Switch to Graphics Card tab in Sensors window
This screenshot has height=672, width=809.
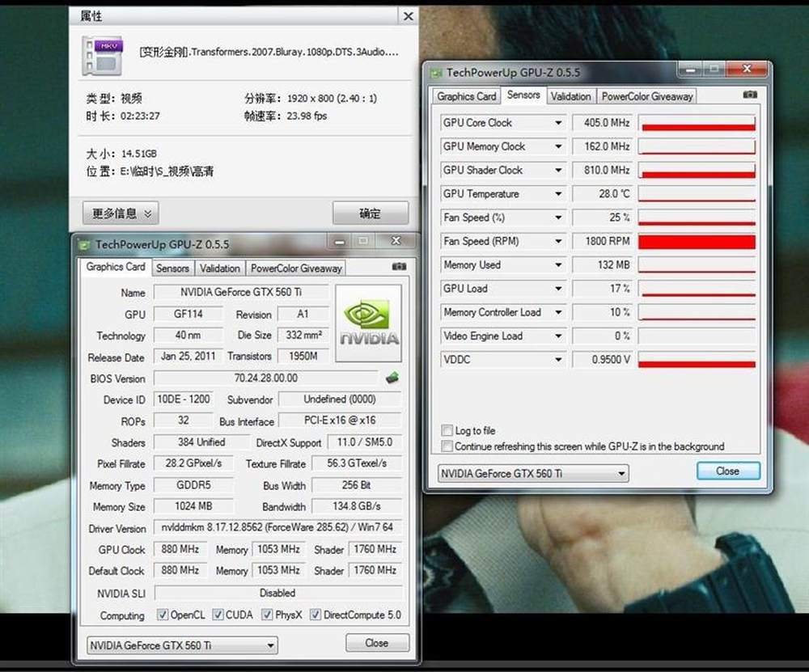click(467, 96)
